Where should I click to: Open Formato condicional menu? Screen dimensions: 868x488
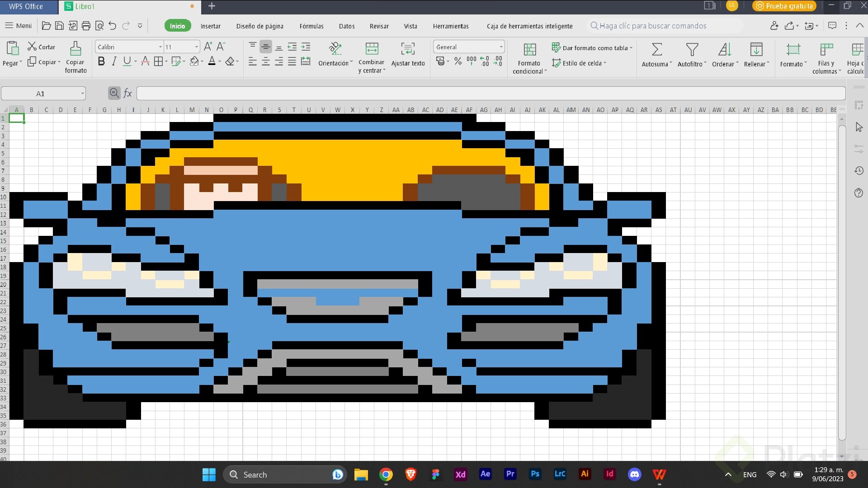pyautogui.click(x=529, y=58)
